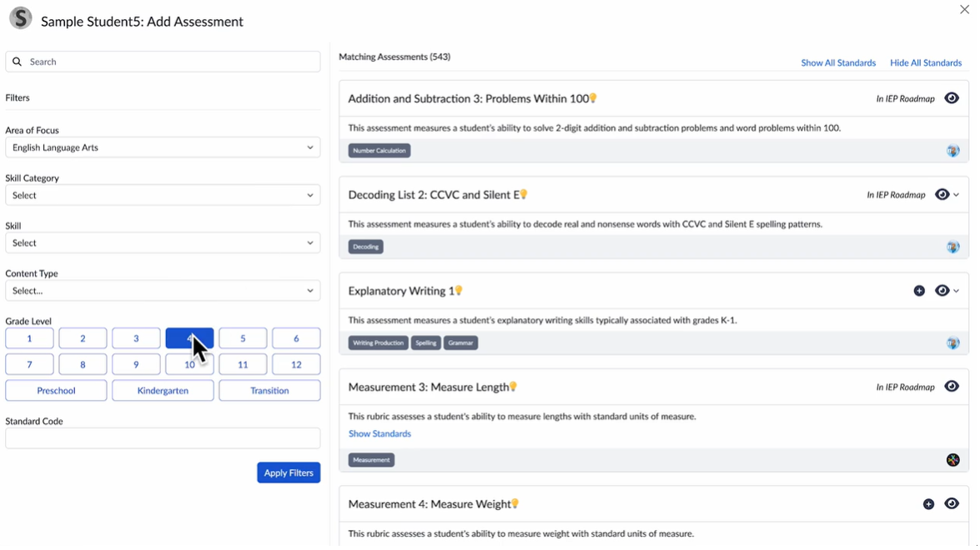Viewport: 980px width, 550px height.
Task: Open the Content Type dropdown
Action: (x=163, y=291)
